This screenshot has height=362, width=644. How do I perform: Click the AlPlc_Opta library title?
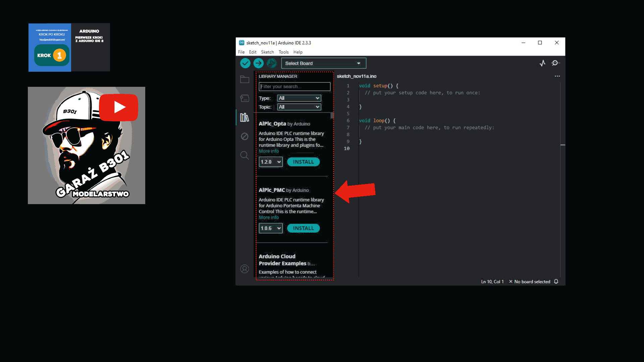[x=272, y=124]
